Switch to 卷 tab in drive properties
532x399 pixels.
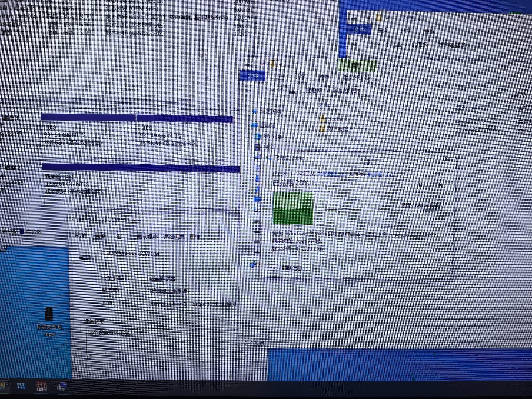click(x=119, y=236)
